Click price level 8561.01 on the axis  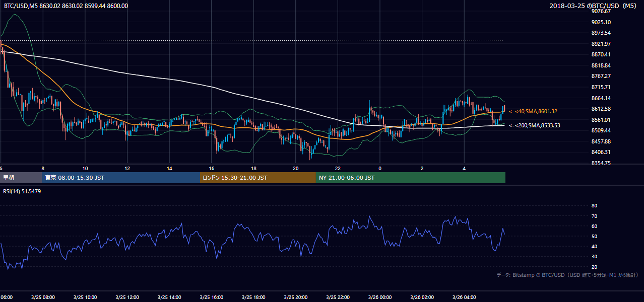click(x=601, y=120)
